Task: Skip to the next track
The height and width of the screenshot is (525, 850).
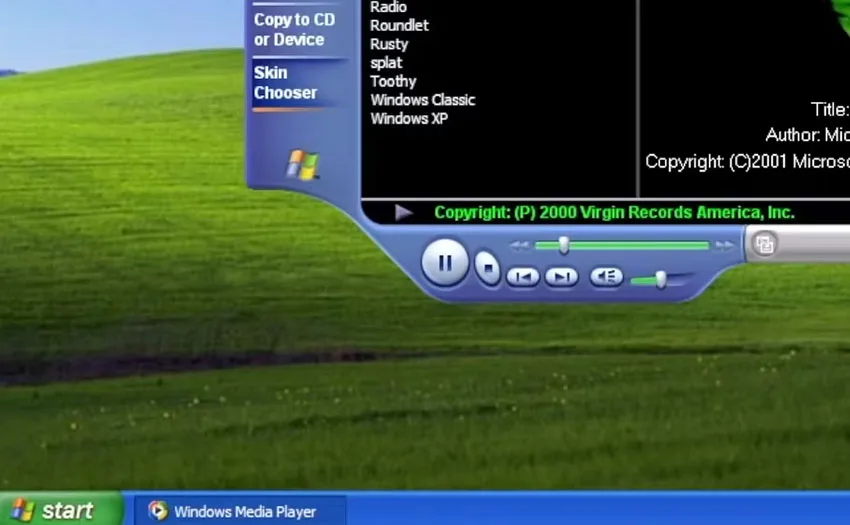Action: click(561, 277)
